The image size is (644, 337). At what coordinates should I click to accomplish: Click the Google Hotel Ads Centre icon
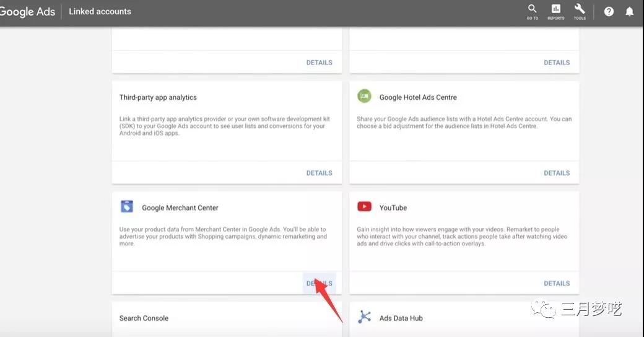point(364,96)
